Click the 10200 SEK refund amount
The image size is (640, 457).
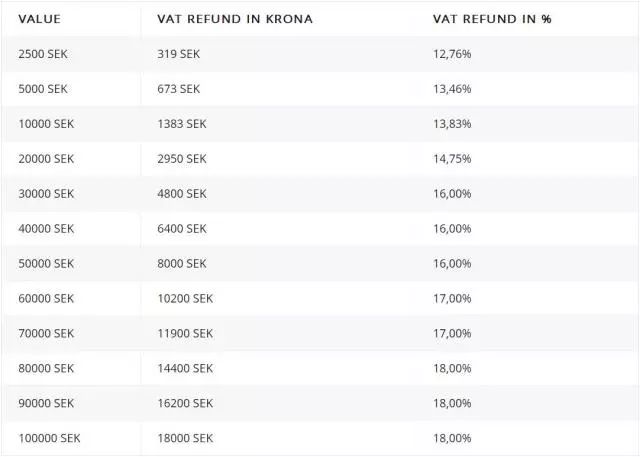tap(185, 298)
